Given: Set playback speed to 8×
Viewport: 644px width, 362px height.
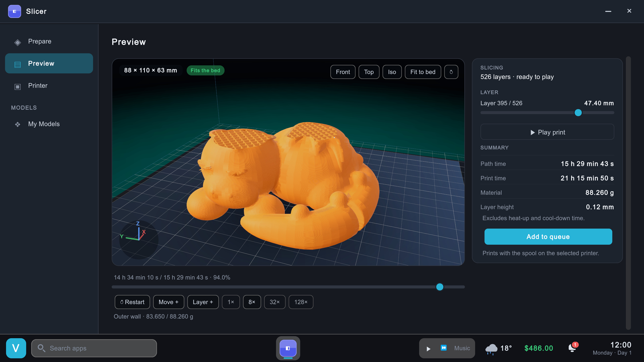Looking at the screenshot, I should click(x=252, y=302).
